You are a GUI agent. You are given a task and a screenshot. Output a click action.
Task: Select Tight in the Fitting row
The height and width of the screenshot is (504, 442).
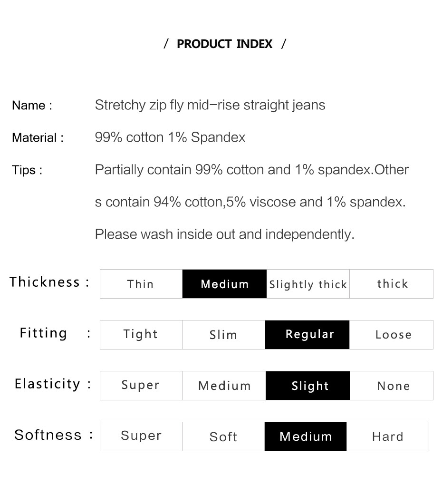coord(141,335)
